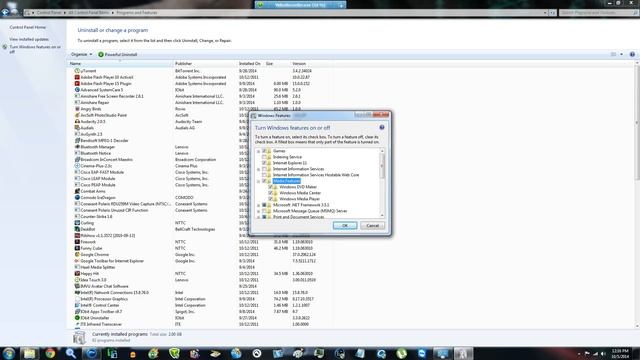Click the Adobe Flash Player 10 ActiveX icon

click(x=77, y=77)
